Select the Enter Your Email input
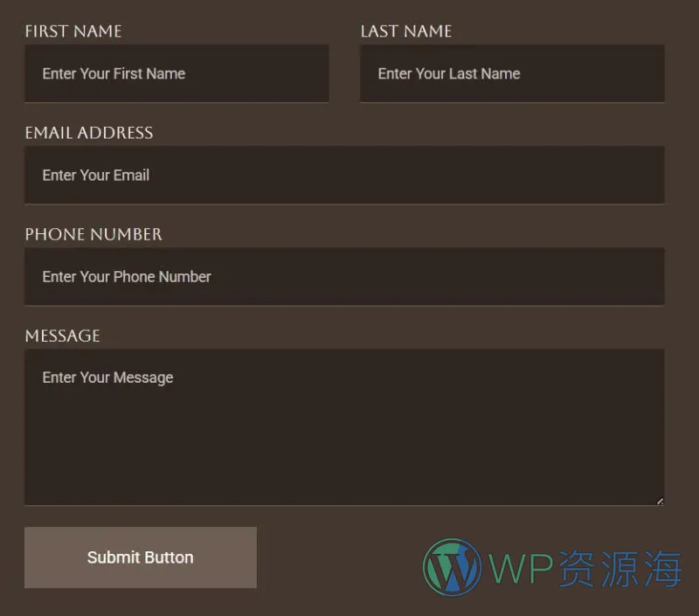699x616 pixels. pyautogui.click(x=344, y=175)
